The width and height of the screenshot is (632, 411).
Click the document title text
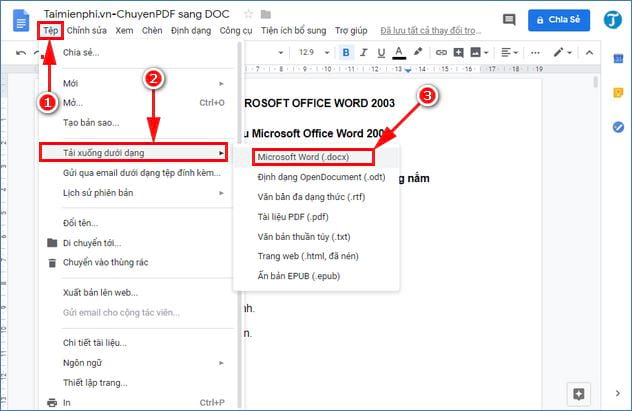coord(137,14)
